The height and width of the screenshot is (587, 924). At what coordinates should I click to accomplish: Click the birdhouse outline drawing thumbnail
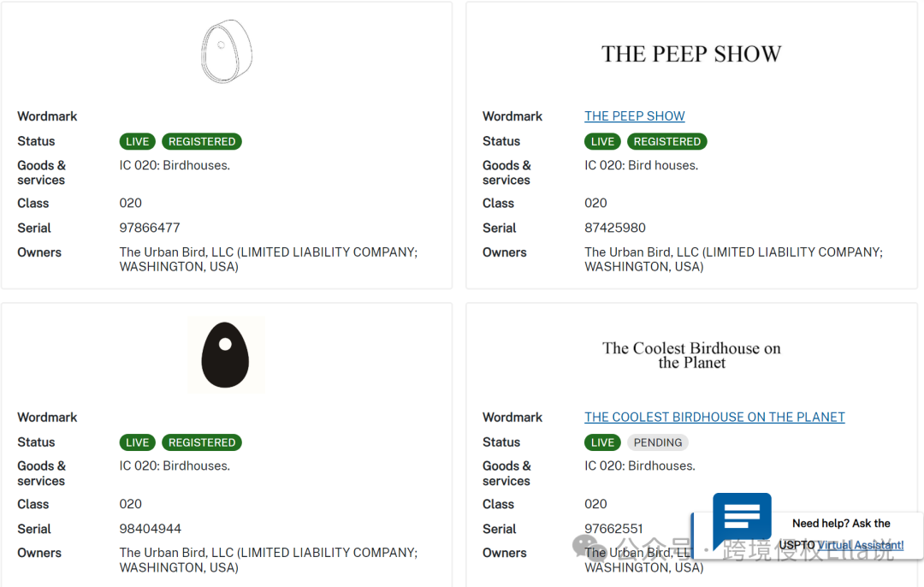point(226,51)
